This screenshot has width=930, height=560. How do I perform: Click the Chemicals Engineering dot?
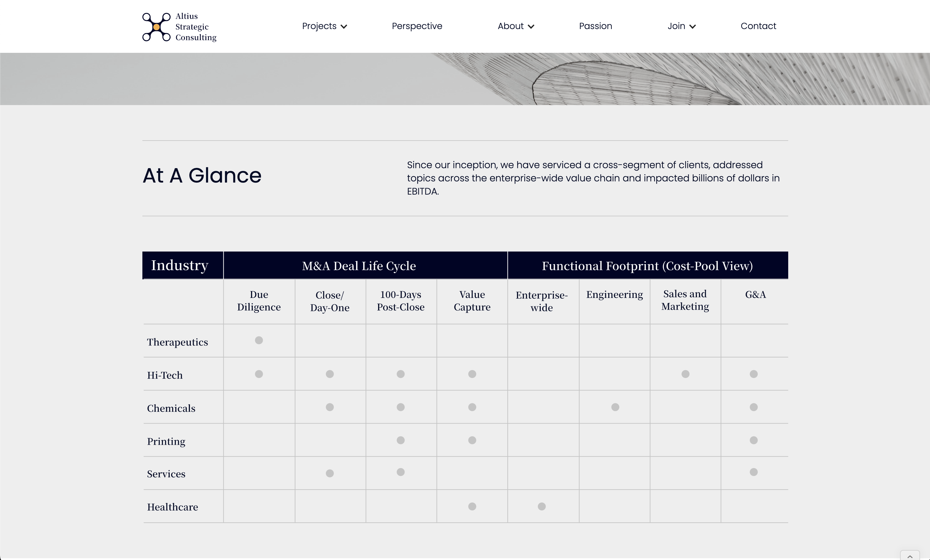point(615,407)
